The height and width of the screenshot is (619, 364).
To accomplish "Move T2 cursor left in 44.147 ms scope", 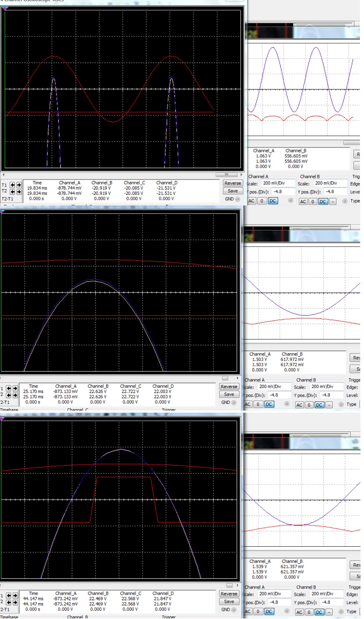I will pyautogui.click(x=9, y=602).
